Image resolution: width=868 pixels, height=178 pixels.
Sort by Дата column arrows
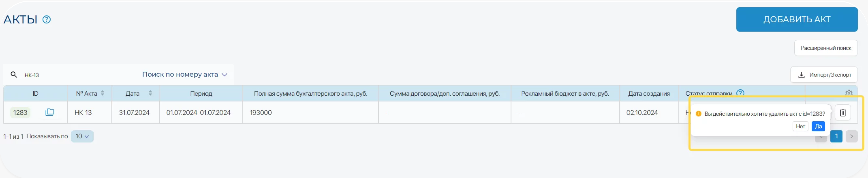point(150,93)
